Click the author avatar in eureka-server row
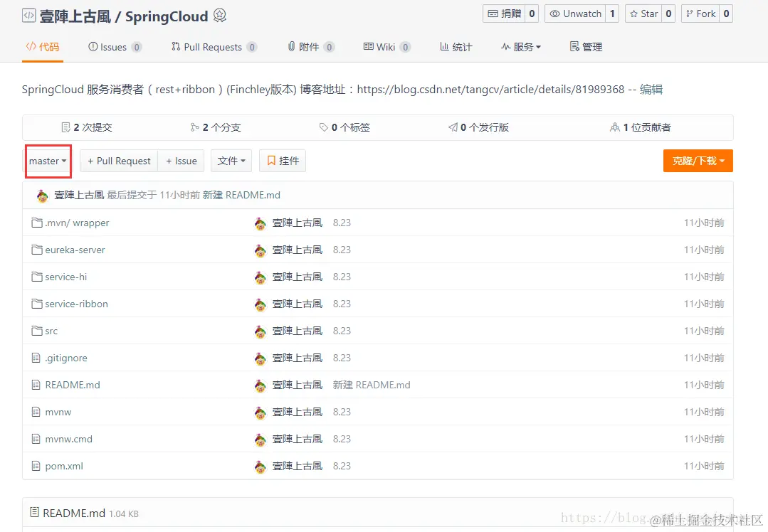This screenshot has height=532, width=768. (x=260, y=250)
